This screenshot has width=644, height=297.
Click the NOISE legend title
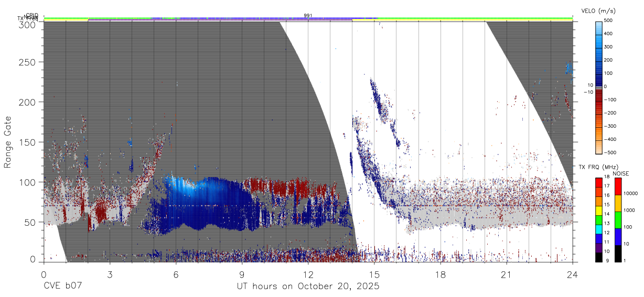(x=620, y=173)
